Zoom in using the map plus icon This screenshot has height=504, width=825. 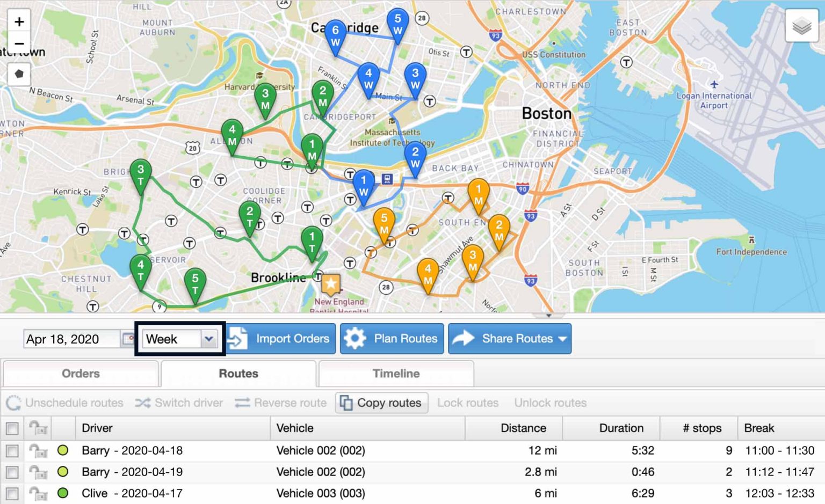(19, 21)
